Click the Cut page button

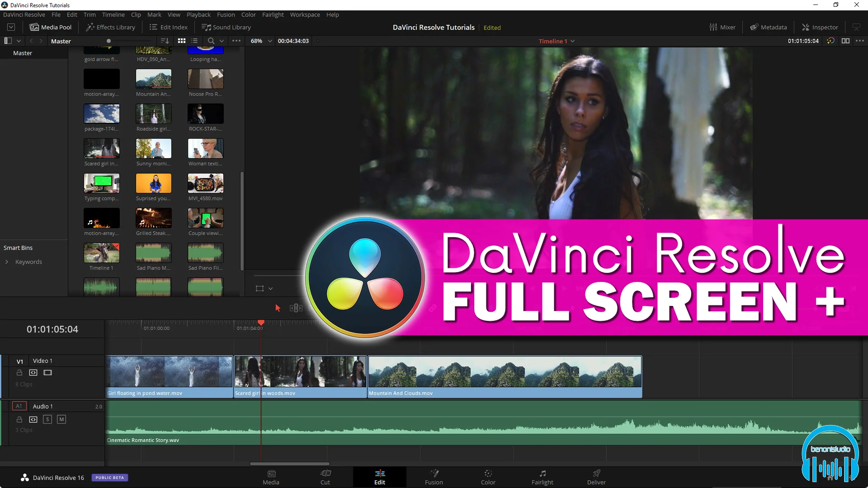[325, 477]
